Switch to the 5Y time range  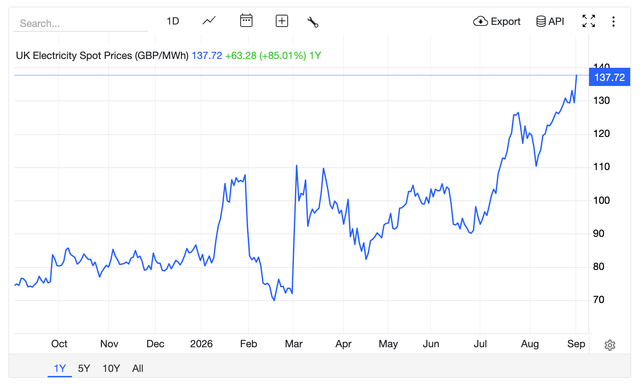tap(84, 368)
